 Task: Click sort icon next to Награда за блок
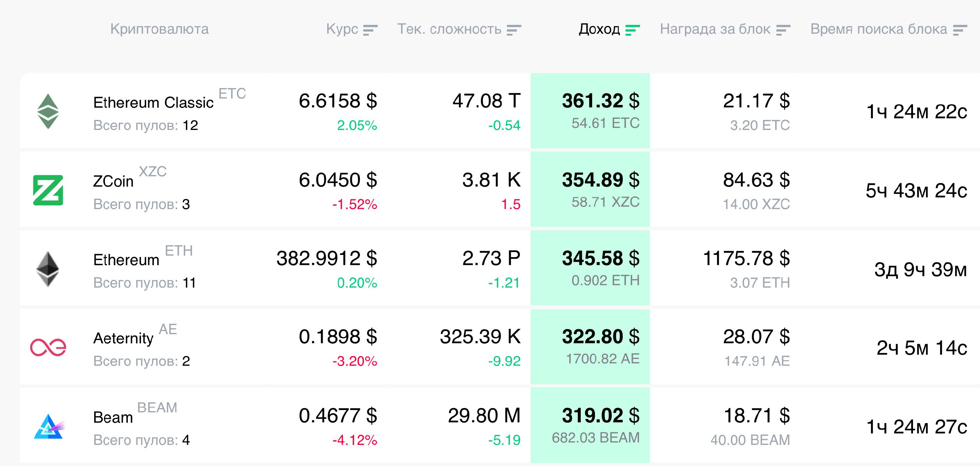783,30
